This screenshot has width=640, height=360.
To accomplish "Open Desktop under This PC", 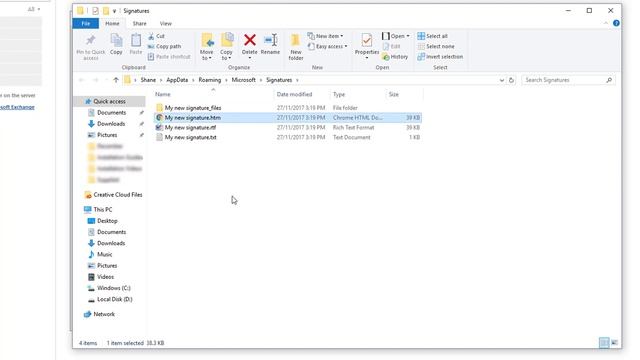I will tap(107, 221).
